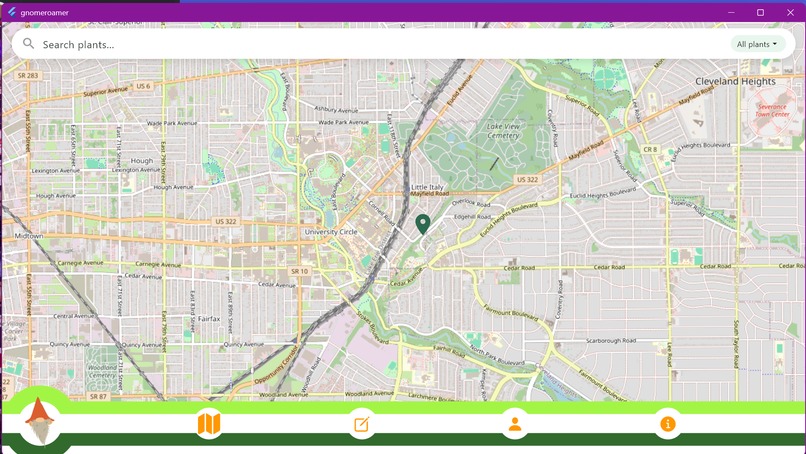Click the Hough neighborhood label
The height and width of the screenshot is (454, 806).
tap(141, 160)
